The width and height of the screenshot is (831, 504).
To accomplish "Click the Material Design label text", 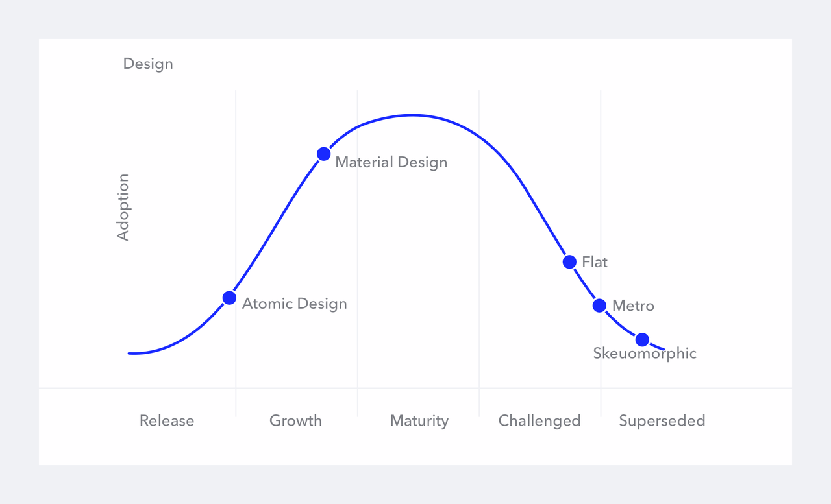I will (x=391, y=162).
